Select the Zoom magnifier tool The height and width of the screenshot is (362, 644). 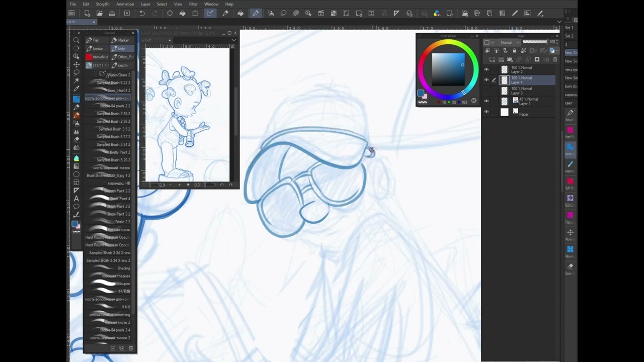76,40
